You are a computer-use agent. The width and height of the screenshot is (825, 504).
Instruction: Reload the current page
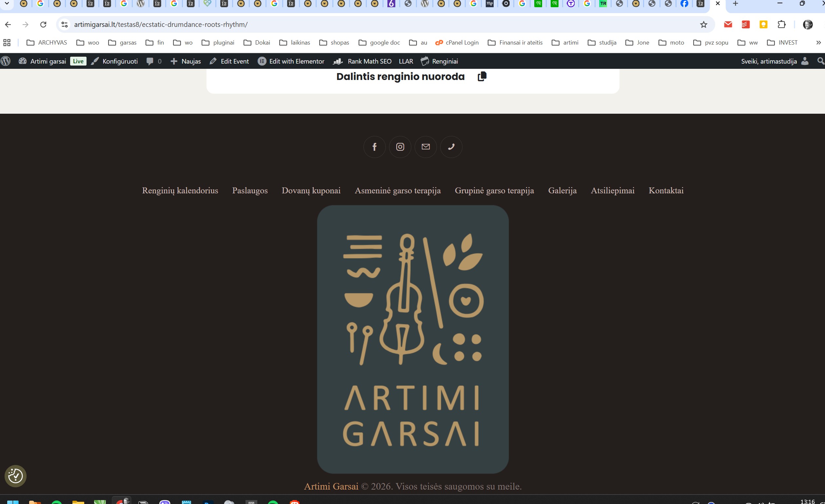(43, 25)
